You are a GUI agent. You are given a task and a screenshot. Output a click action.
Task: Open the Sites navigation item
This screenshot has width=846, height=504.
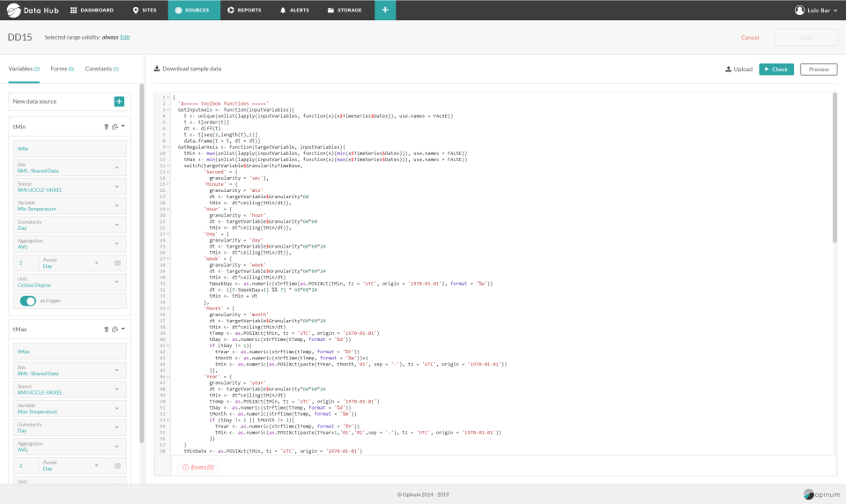[x=145, y=11]
